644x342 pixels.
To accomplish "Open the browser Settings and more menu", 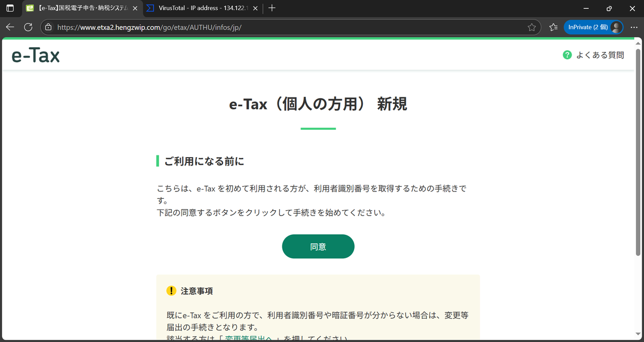I will tap(634, 27).
